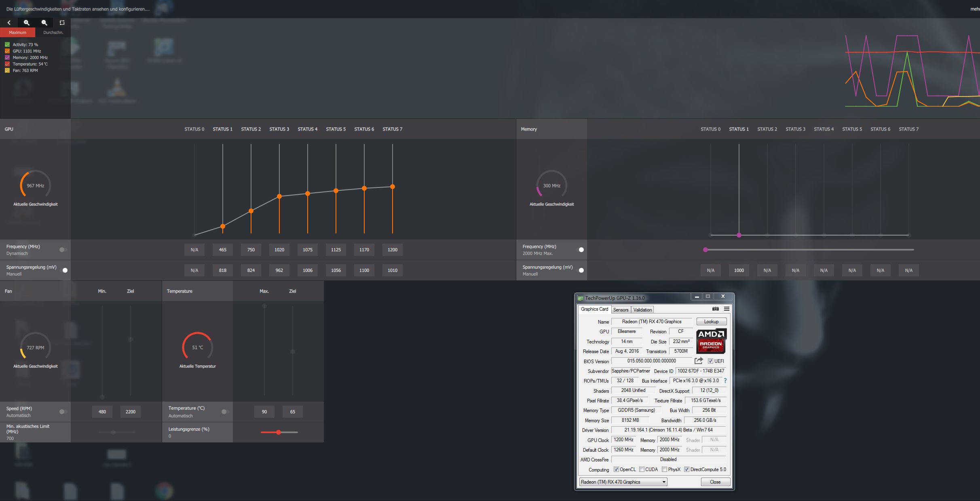Click the back arrow icon
The image size is (980, 501).
click(9, 23)
